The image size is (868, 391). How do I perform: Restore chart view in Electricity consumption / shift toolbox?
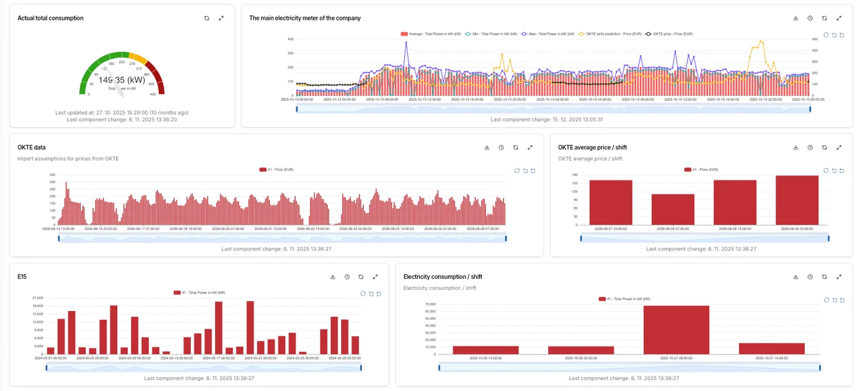coord(826,300)
